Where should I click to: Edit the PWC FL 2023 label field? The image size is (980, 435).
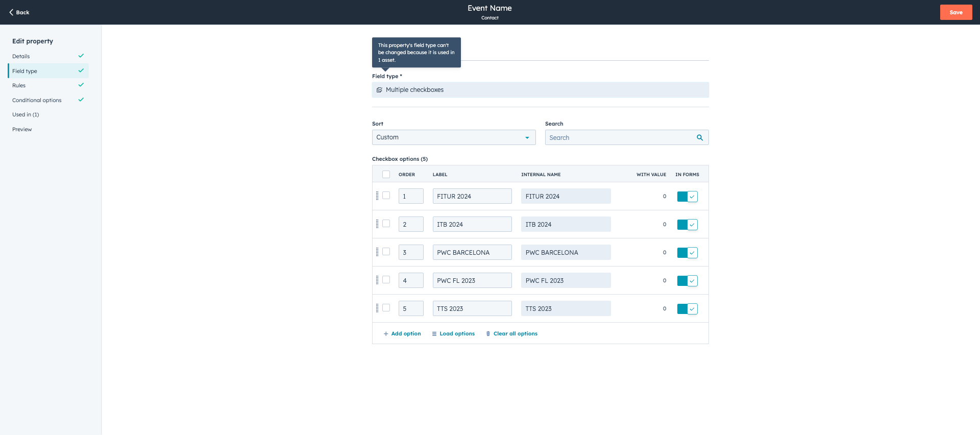472,280
